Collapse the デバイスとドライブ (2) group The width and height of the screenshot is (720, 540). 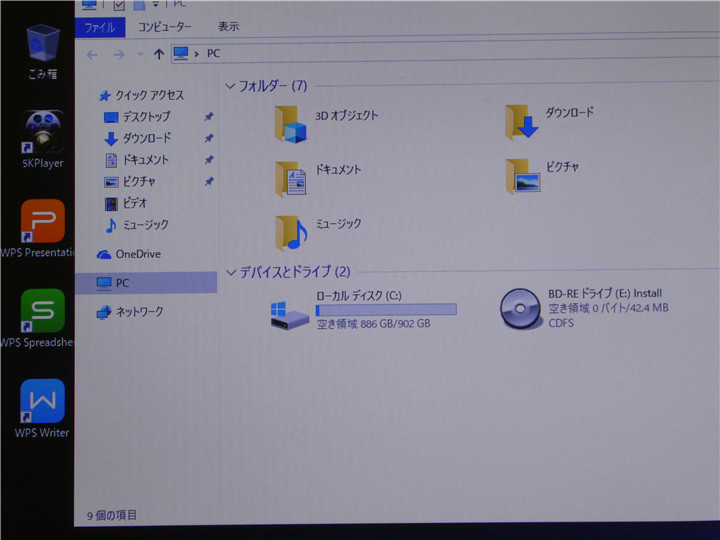(231, 273)
